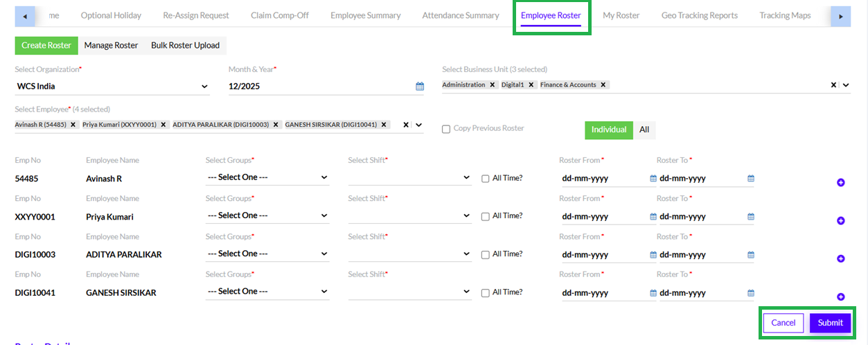This screenshot has width=868, height=345.
Task: Switch to My Roster tab
Action: (621, 15)
